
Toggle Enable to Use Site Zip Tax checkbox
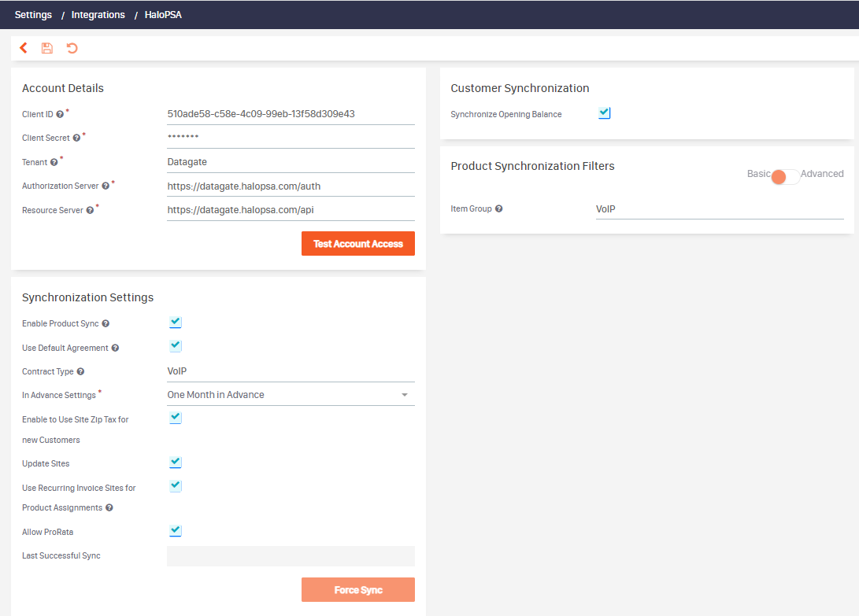click(x=176, y=418)
